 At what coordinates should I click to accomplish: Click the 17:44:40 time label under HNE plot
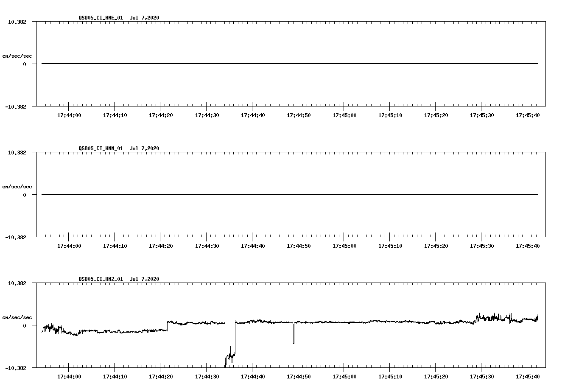[253, 115]
